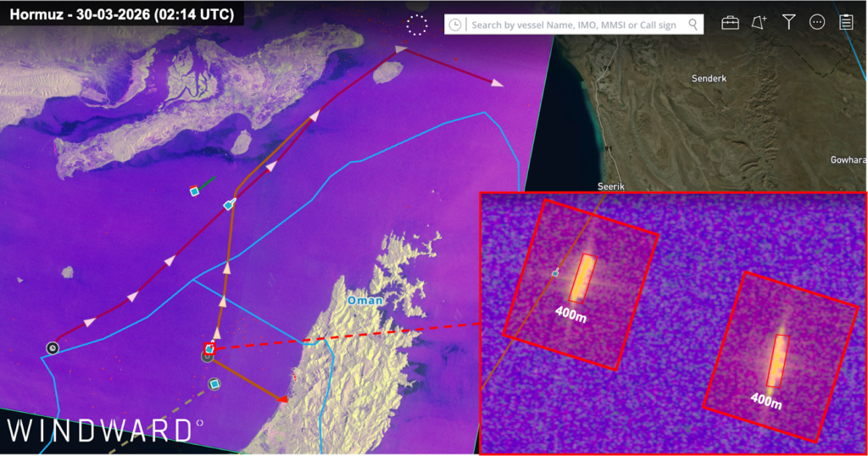Select the cyan vessel where red and orange tracks cross

pyautogui.click(x=228, y=205)
